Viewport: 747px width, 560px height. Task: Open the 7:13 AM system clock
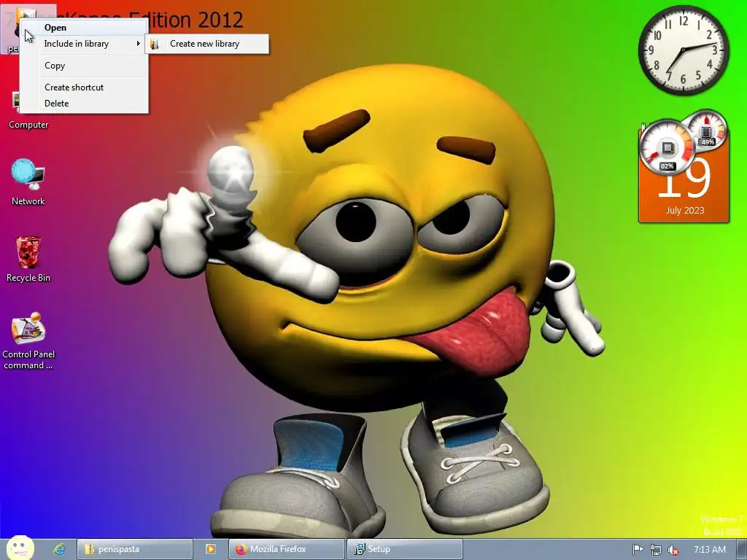[x=710, y=550]
